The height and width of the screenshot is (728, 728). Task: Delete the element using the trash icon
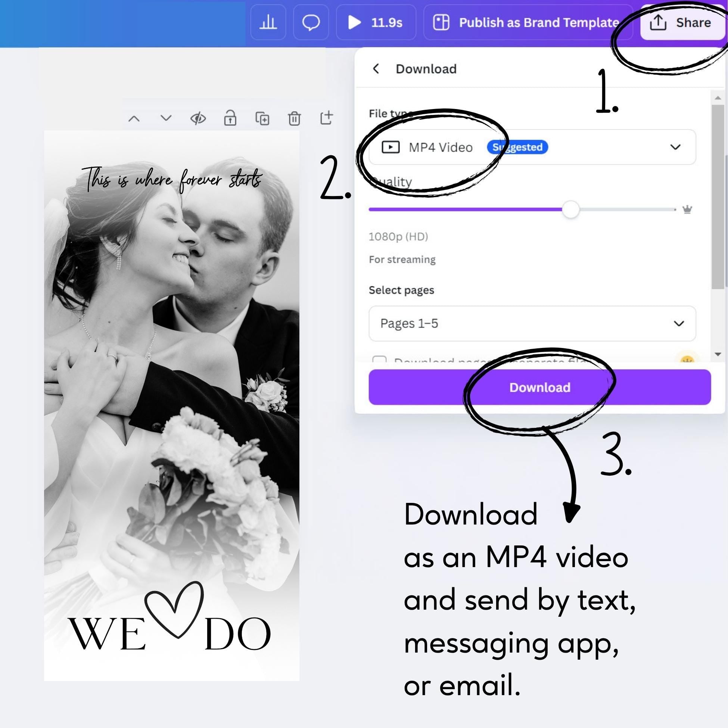pos(294,118)
